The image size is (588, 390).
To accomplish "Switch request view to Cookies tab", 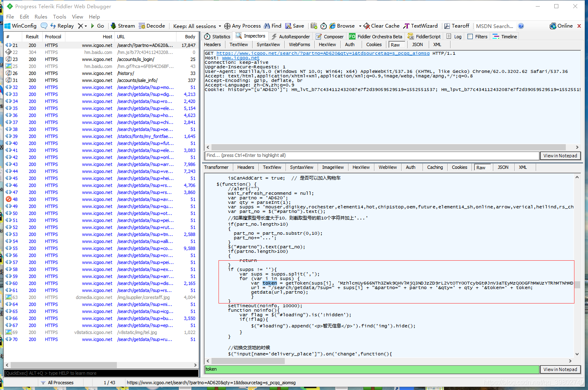I will click(374, 44).
